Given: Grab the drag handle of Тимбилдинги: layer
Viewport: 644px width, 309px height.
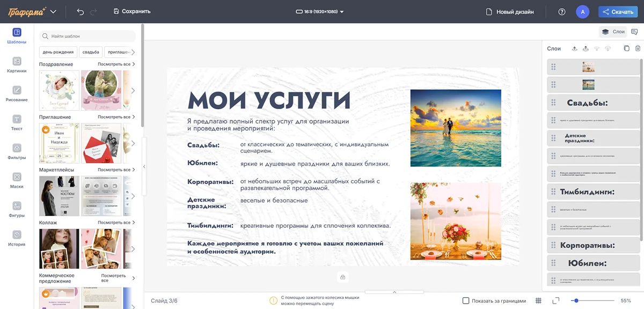Looking at the screenshot, I should (x=553, y=192).
